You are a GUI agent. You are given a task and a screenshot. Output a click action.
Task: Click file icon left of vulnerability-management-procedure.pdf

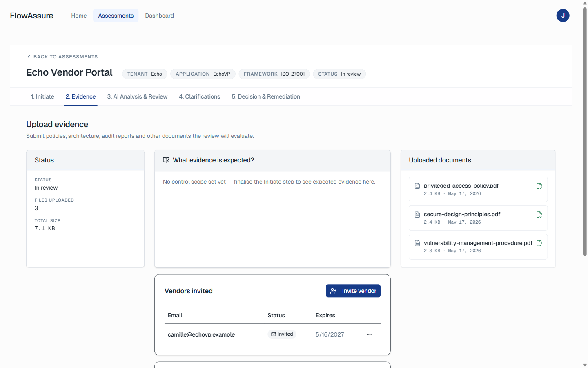(x=417, y=243)
